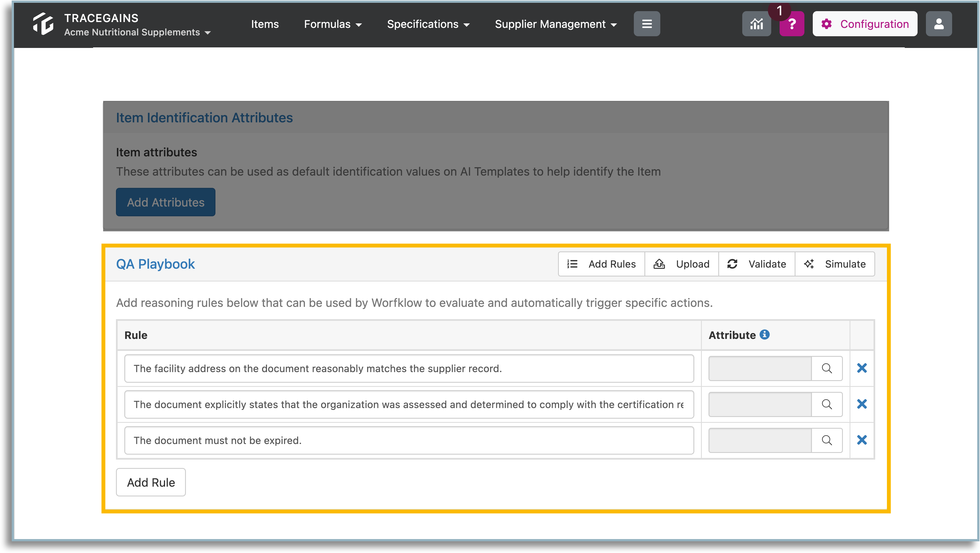Search attribute for the expired document rule
This screenshot has height=553, width=980.
(827, 440)
